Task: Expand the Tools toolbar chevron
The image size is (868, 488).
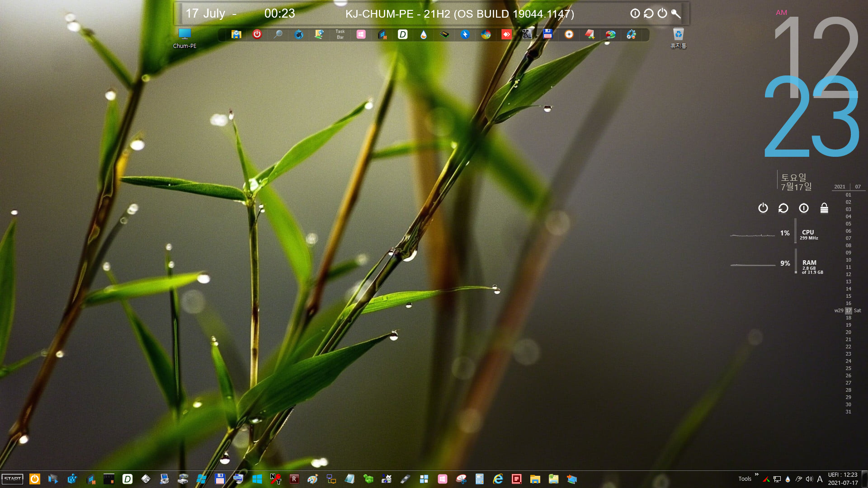Action: (757, 474)
